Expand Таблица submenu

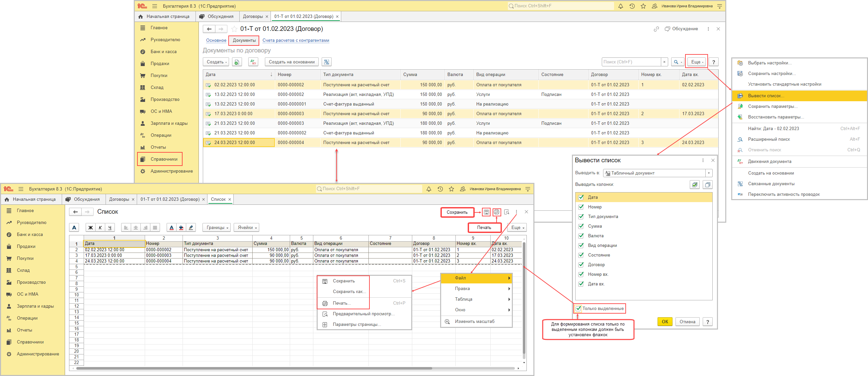(x=476, y=299)
